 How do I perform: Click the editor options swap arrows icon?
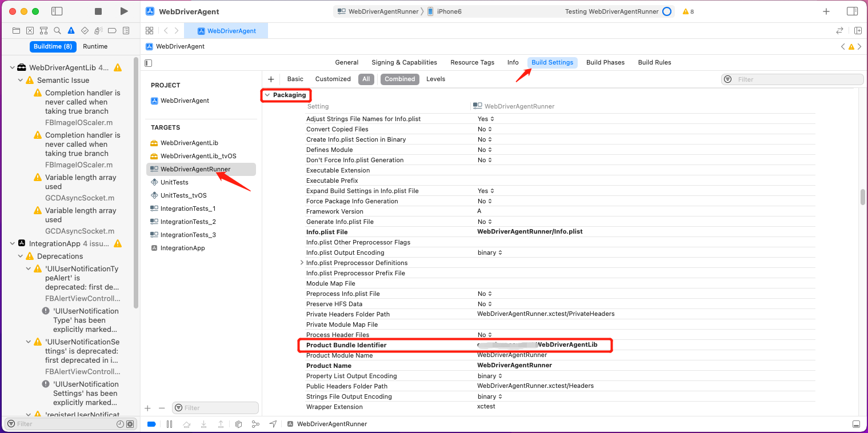[839, 31]
